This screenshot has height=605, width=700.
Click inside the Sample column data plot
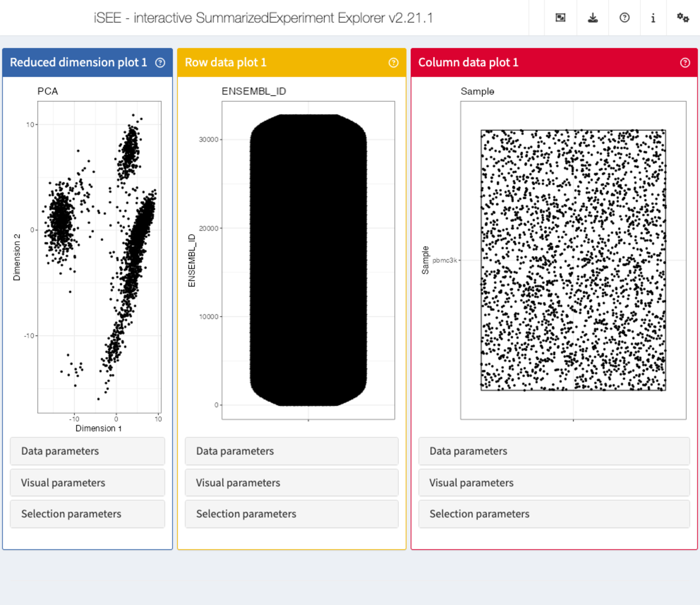coord(573,260)
